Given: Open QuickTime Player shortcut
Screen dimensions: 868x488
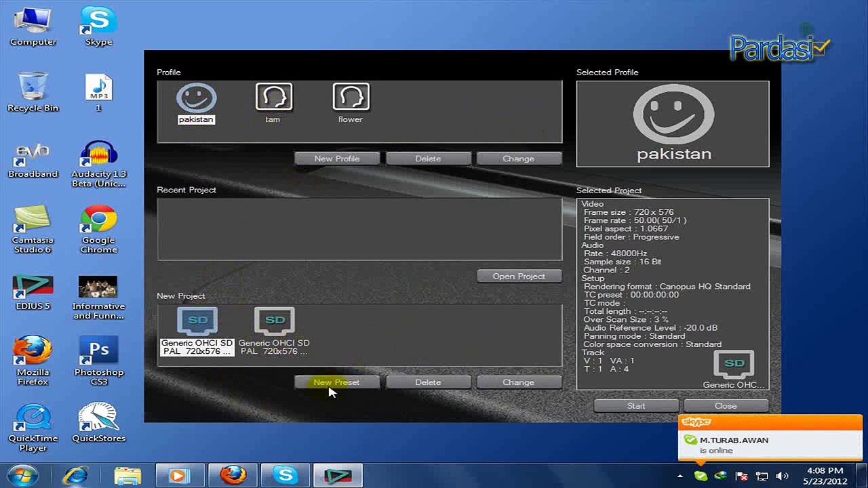Looking at the screenshot, I should pos(33,428).
